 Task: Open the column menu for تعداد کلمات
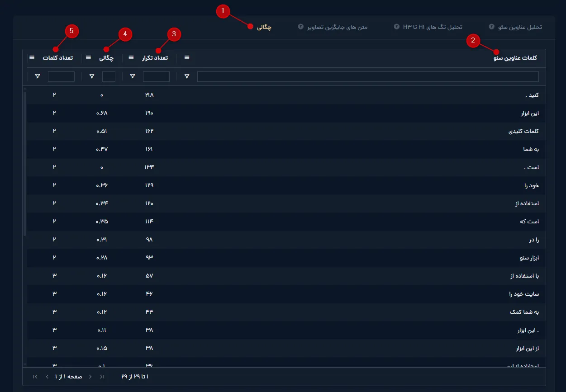pos(32,58)
